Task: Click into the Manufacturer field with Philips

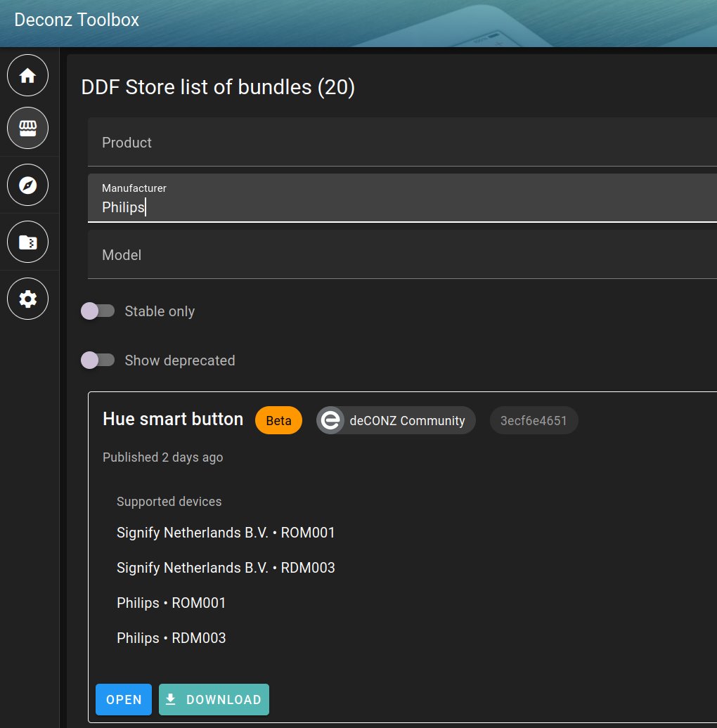Action: [402, 198]
